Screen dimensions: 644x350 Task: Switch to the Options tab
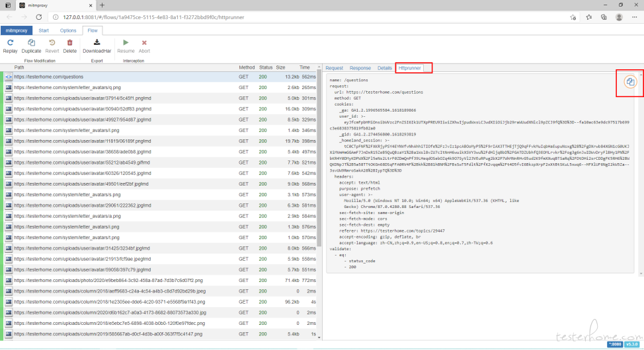pos(68,30)
